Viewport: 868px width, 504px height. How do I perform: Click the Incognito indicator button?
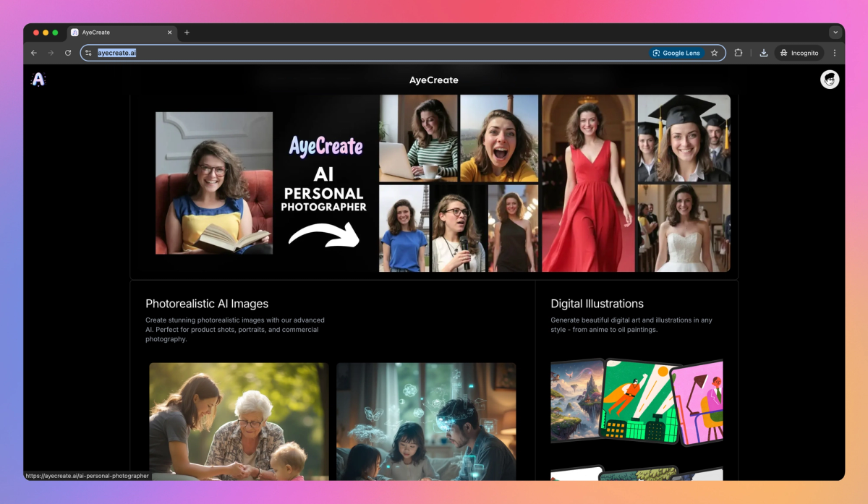(799, 53)
